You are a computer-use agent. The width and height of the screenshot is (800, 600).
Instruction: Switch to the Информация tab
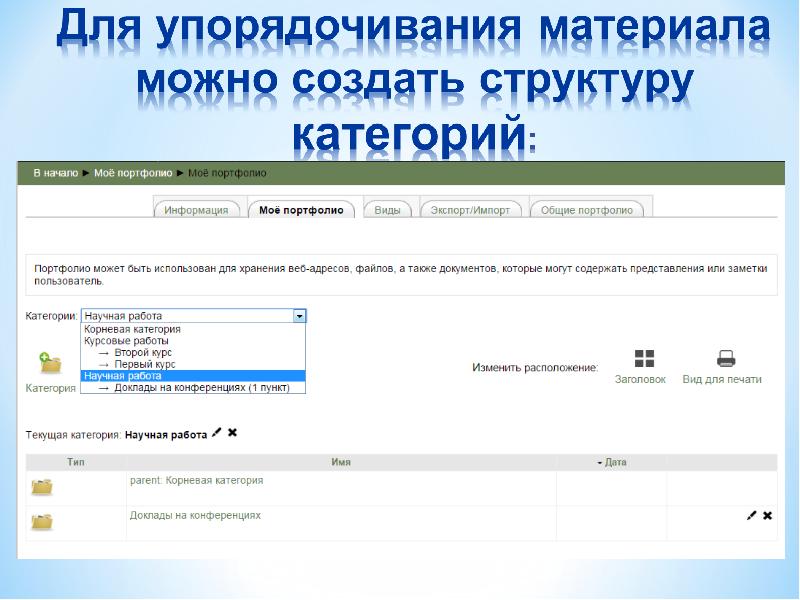(197, 210)
